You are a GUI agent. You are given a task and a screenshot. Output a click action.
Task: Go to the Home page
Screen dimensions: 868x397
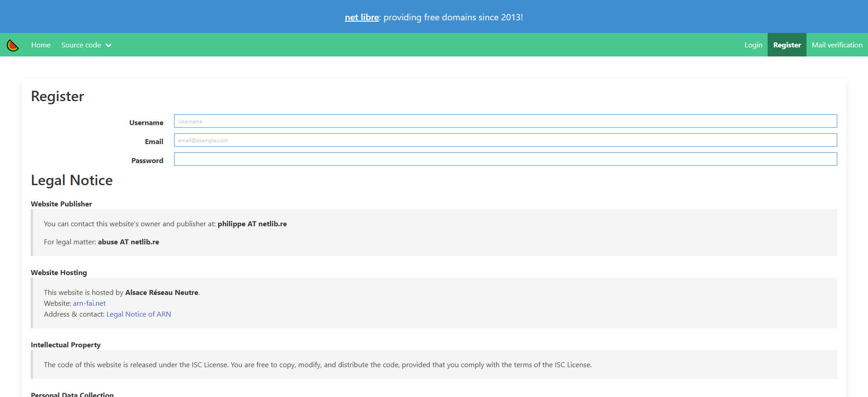41,45
